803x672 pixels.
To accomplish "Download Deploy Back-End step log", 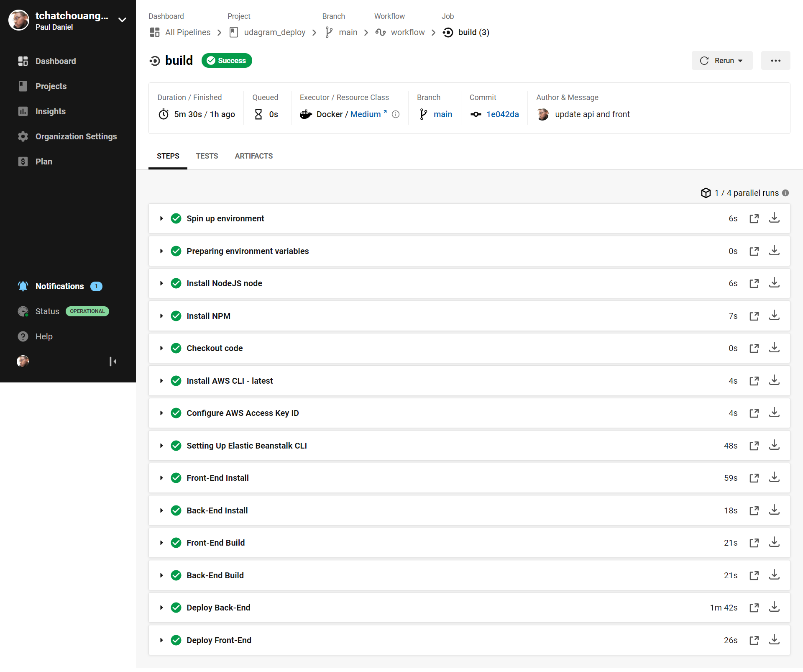I will point(774,607).
